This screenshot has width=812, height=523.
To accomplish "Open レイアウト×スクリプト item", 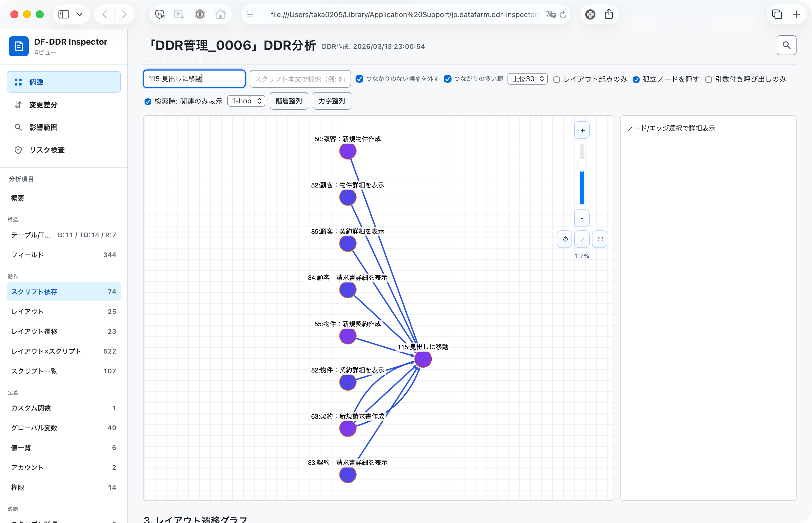I will click(63, 351).
